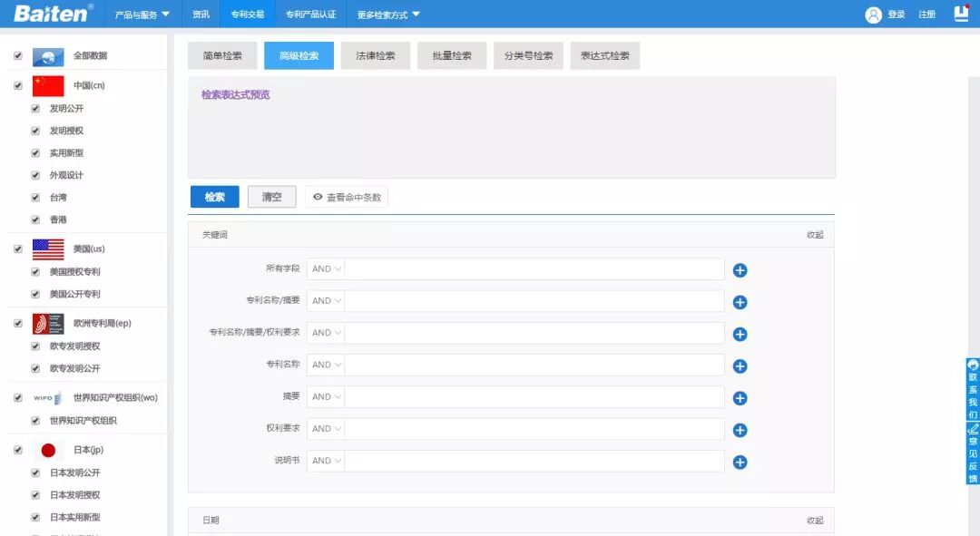Add another 摘要 row with plus icon
This screenshot has width=980, height=536.
coord(740,398)
